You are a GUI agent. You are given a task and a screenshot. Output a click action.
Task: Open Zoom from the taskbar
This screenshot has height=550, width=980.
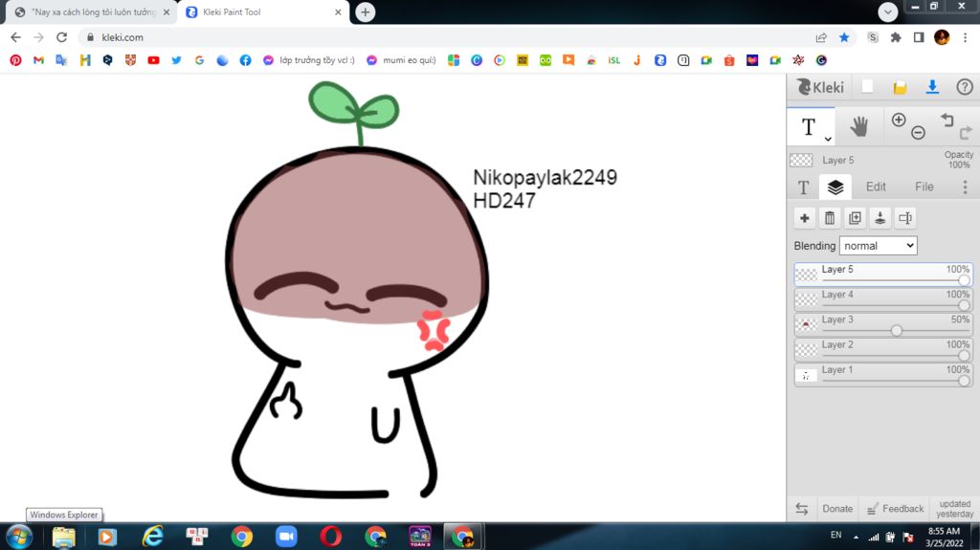(285, 537)
